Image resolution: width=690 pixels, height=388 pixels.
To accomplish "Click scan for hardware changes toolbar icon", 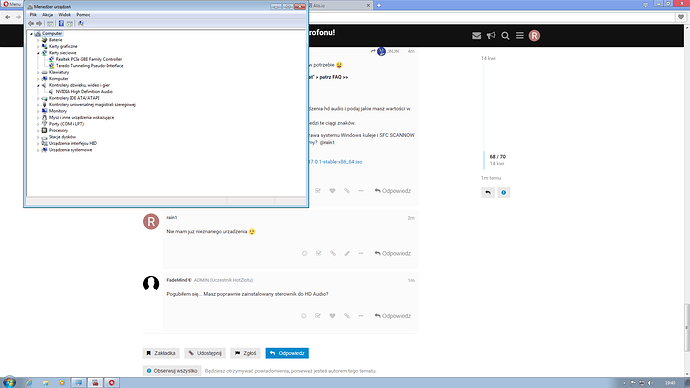I will click(81, 23).
